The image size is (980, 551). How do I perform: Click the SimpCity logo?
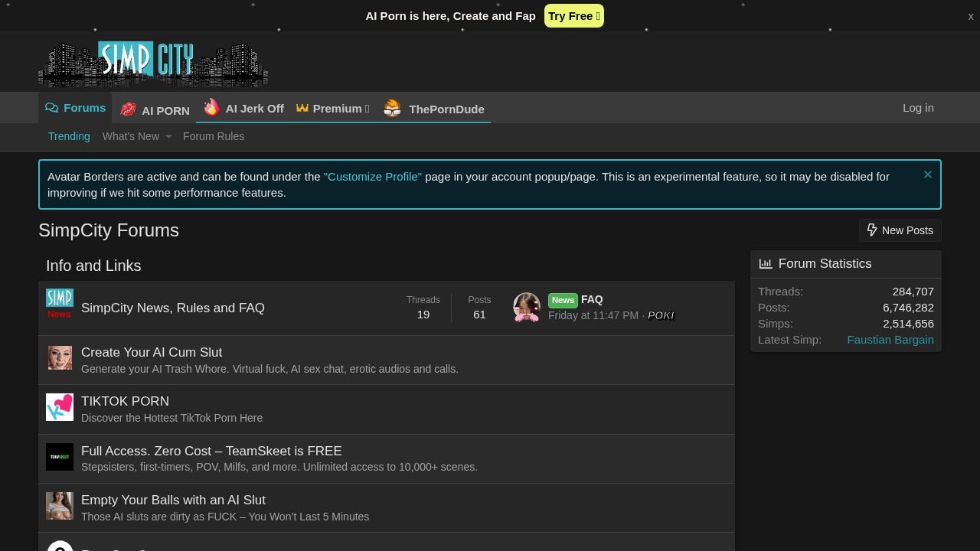click(153, 64)
